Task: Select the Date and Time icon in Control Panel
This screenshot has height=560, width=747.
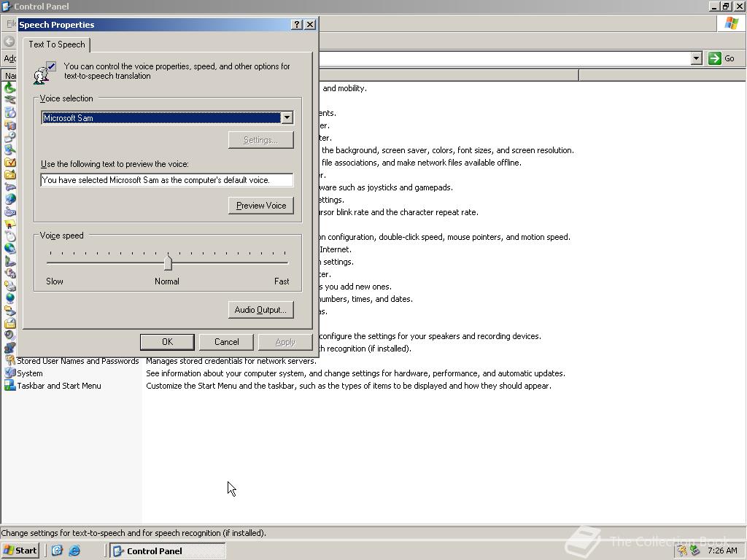Action: (10, 138)
